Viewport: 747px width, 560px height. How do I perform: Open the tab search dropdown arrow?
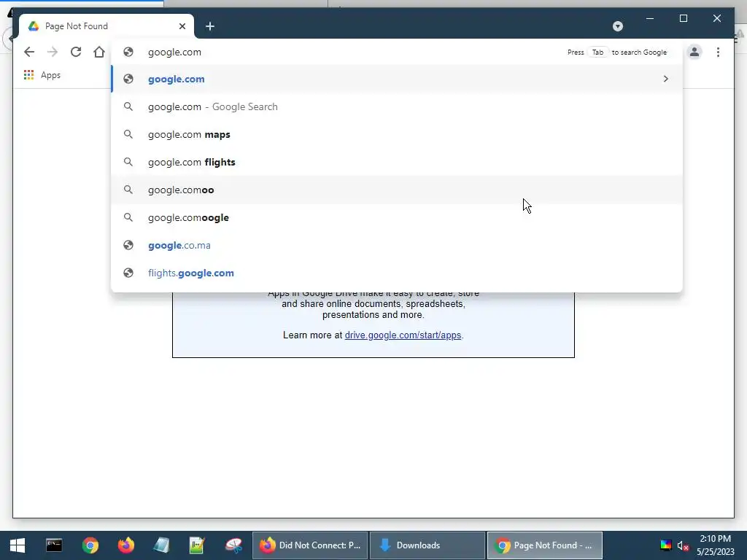point(618,26)
